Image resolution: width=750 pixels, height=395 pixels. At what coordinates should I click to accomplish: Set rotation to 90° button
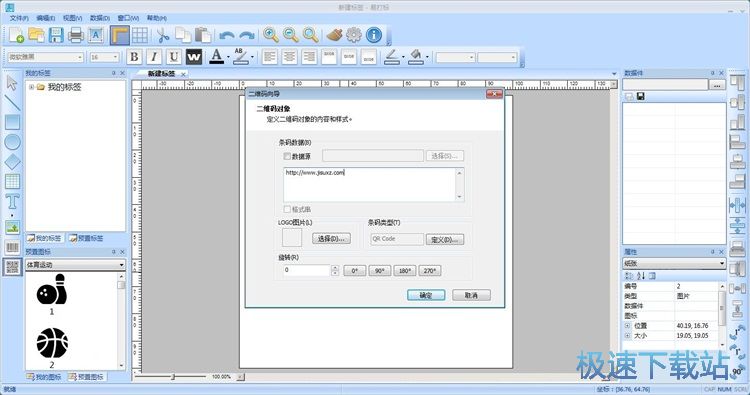coord(380,271)
